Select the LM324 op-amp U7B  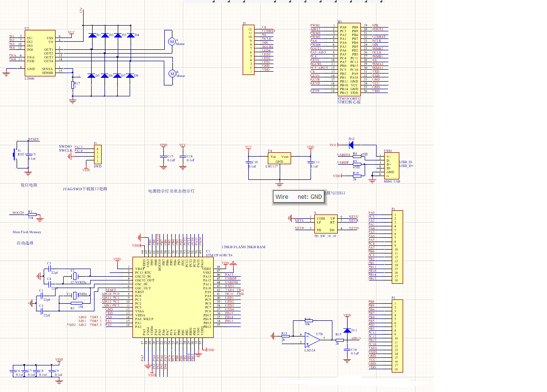[312, 339]
